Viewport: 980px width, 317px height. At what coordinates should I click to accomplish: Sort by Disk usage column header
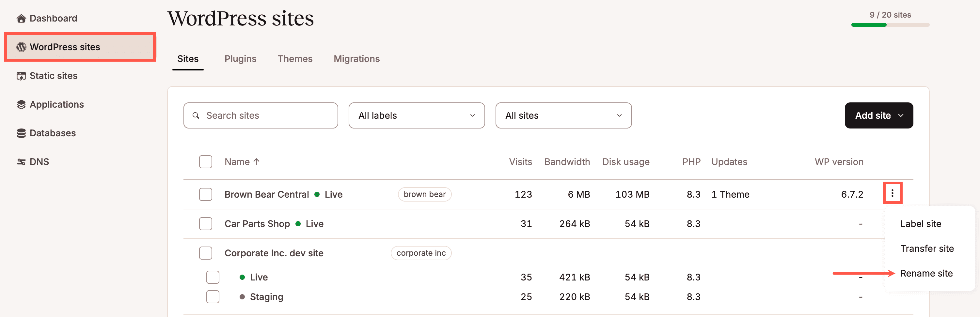(x=626, y=161)
